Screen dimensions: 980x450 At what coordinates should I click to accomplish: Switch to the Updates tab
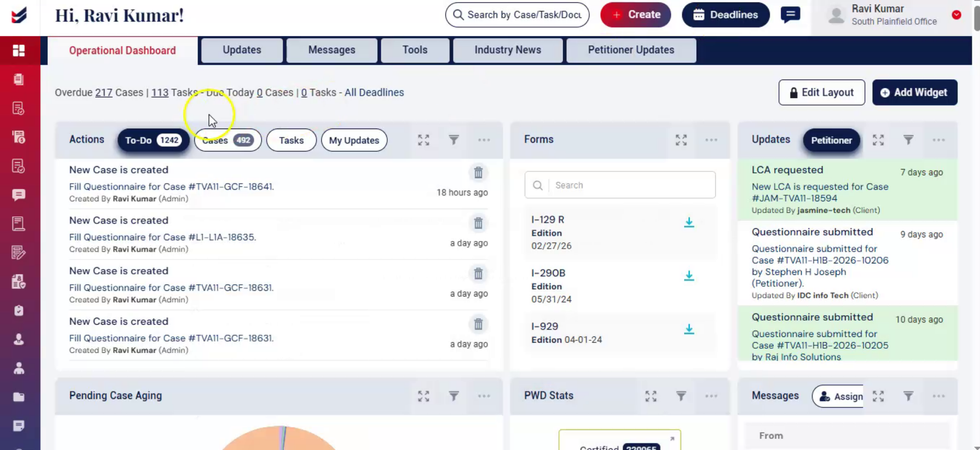242,50
